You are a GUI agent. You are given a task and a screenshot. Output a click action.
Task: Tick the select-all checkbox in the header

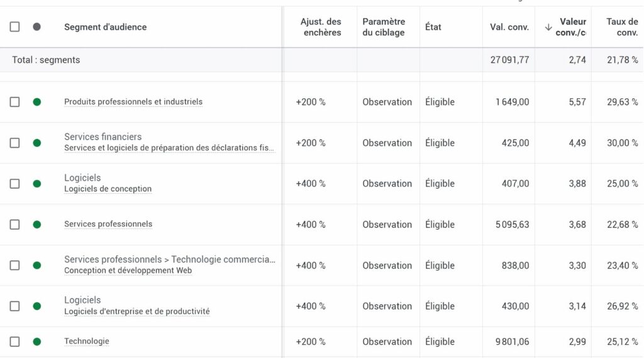point(14,26)
